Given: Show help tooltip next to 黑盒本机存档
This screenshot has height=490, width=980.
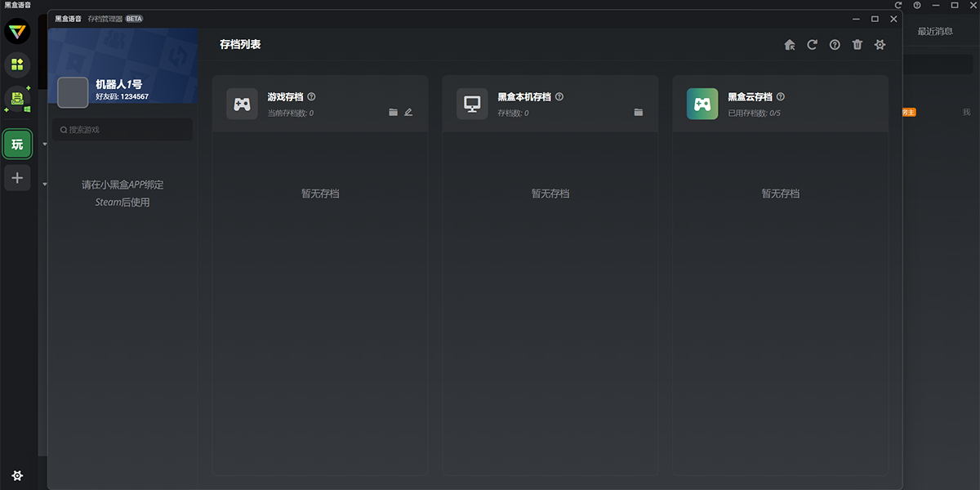Looking at the screenshot, I should tap(559, 96).
